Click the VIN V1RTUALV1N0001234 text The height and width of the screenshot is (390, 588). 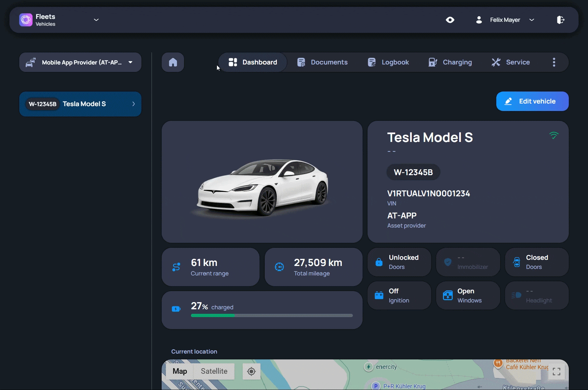tap(428, 193)
